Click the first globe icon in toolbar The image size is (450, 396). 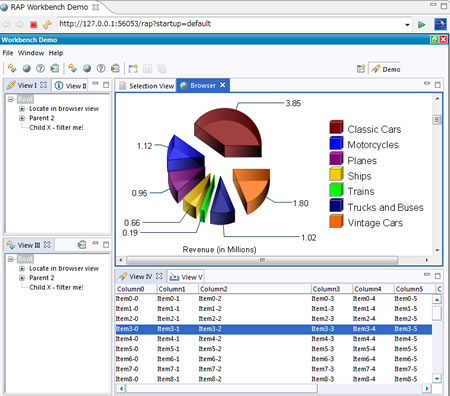pyautogui.click(x=26, y=68)
